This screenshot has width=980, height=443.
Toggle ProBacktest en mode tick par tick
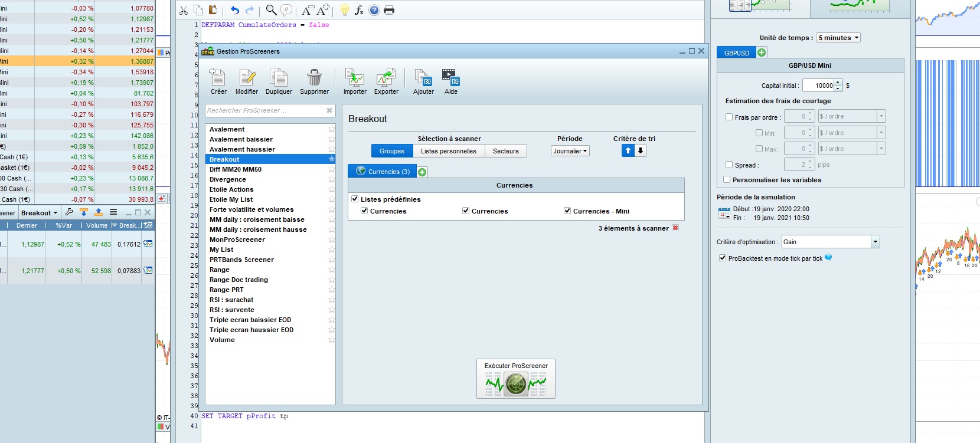[x=723, y=258]
